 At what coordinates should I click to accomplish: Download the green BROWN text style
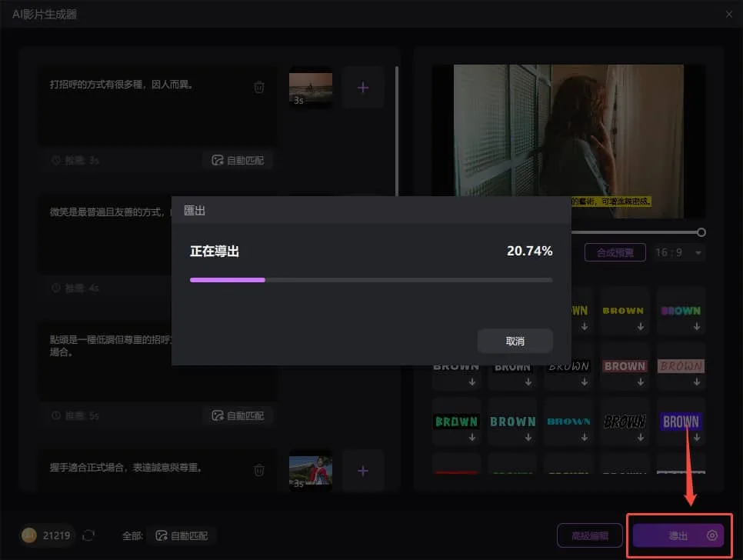pos(456,422)
